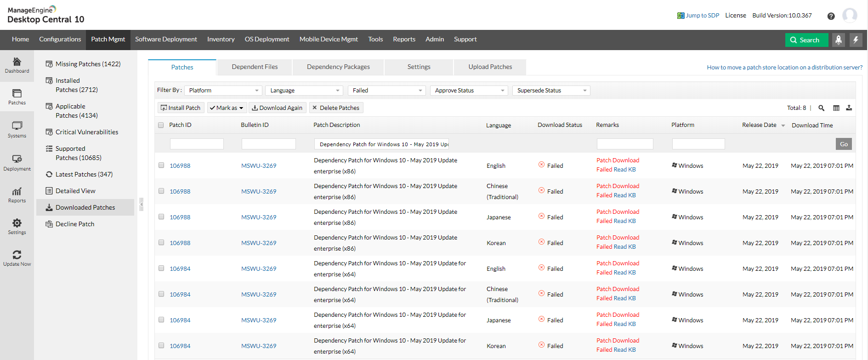Toggle the select-all checkbox in table header
Screen dimensions: 868x360
click(x=161, y=125)
